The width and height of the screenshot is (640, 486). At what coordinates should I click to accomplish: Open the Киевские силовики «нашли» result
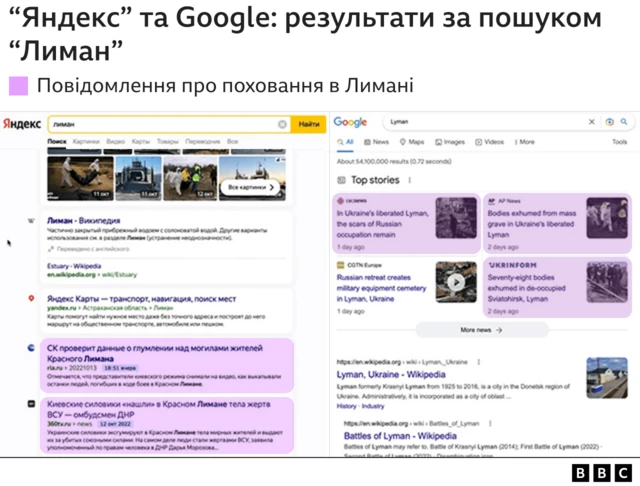(158, 409)
